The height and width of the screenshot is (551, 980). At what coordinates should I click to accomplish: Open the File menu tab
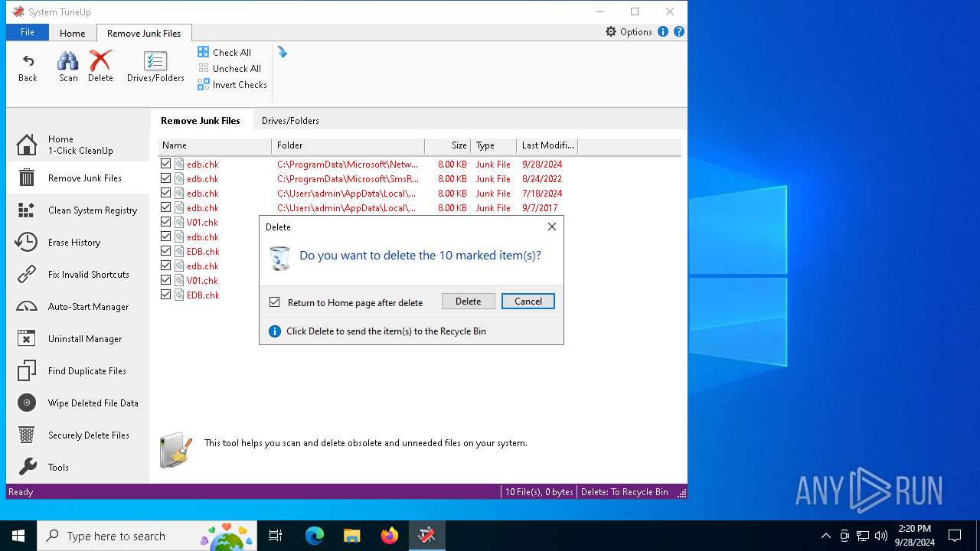(x=28, y=32)
